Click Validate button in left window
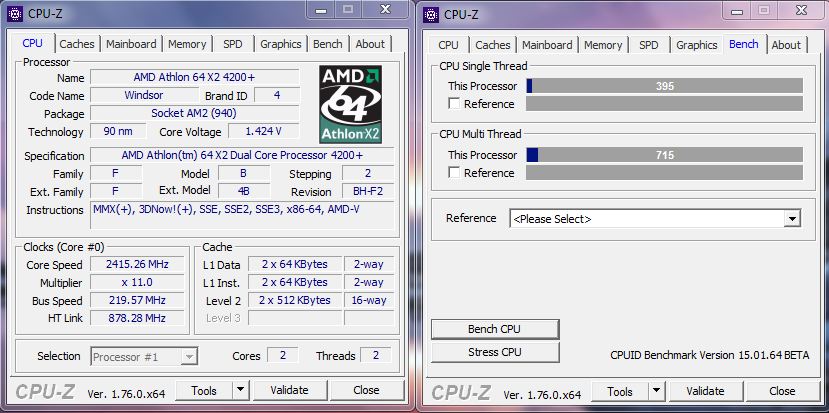This screenshot has width=829, height=413. click(x=289, y=390)
